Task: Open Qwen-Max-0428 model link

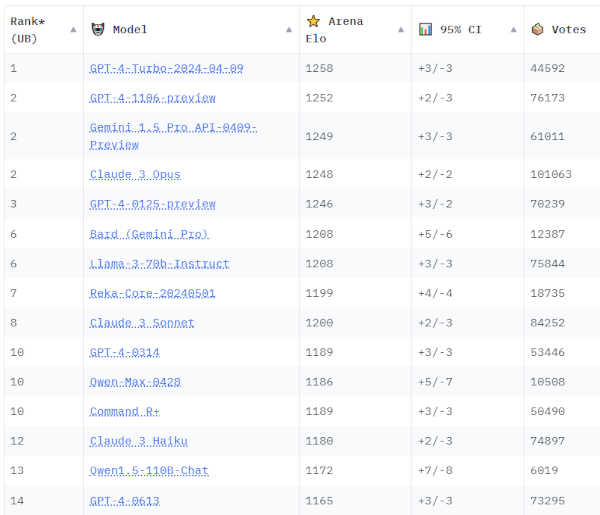Action: [135, 382]
